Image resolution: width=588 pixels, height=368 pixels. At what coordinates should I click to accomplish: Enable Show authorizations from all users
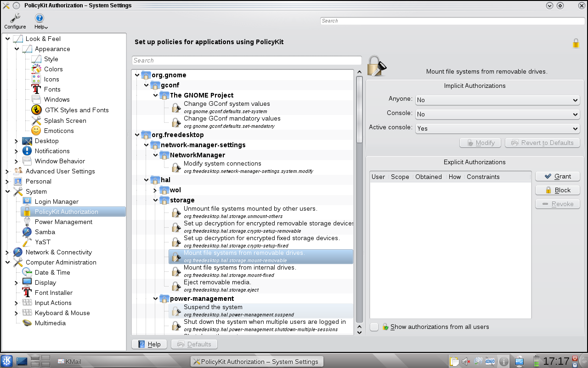click(x=374, y=327)
